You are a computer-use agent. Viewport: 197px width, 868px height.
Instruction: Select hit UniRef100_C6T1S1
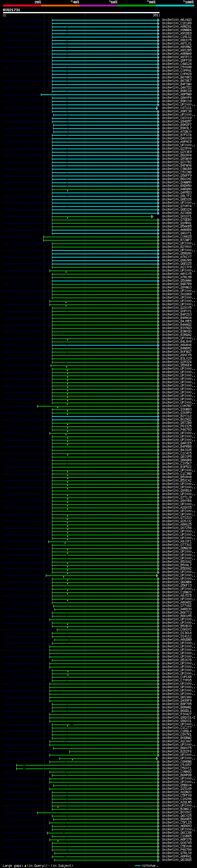tap(177, 108)
